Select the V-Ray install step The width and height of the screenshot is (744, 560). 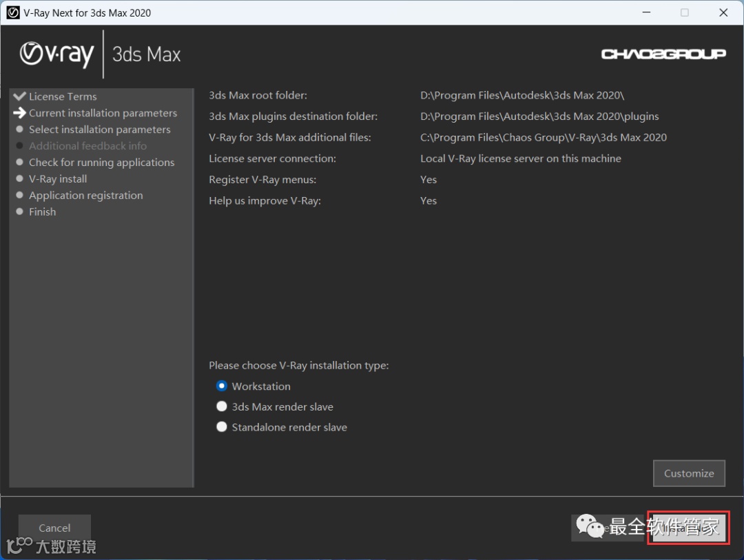[x=58, y=179]
